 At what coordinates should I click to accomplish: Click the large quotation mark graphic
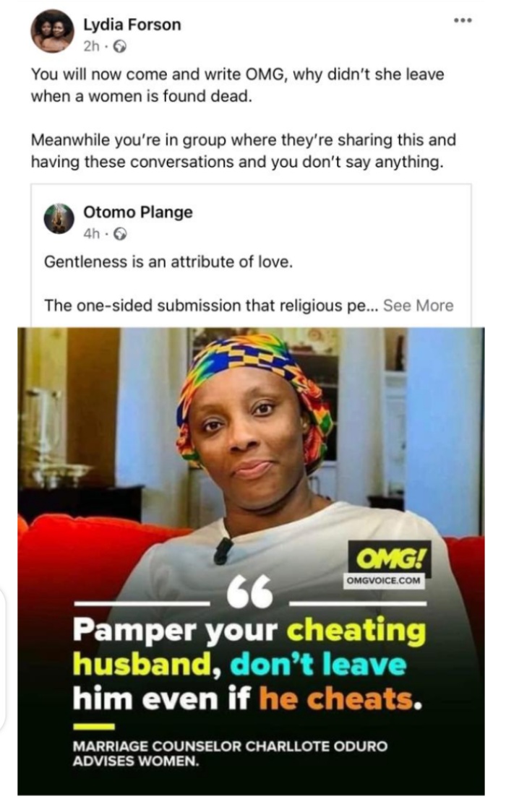pos(249,592)
